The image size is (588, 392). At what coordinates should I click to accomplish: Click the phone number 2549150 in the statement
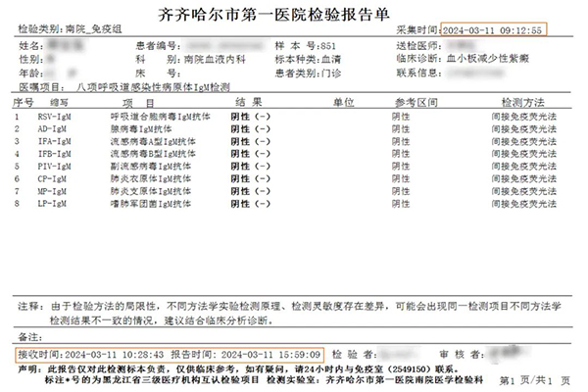[411, 369]
